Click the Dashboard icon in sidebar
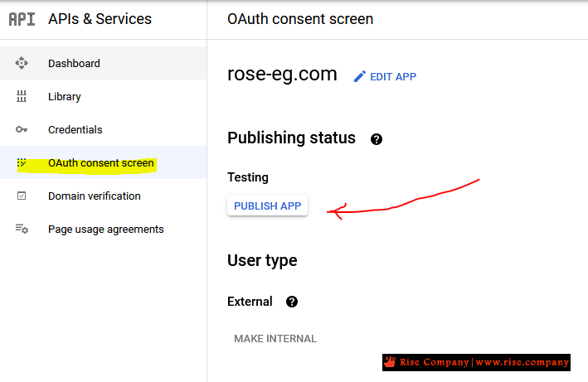This screenshot has height=382, width=588. [22, 63]
